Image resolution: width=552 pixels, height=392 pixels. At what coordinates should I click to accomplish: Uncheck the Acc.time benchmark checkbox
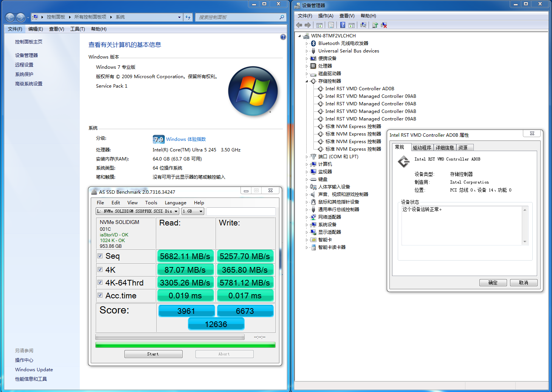click(100, 295)
